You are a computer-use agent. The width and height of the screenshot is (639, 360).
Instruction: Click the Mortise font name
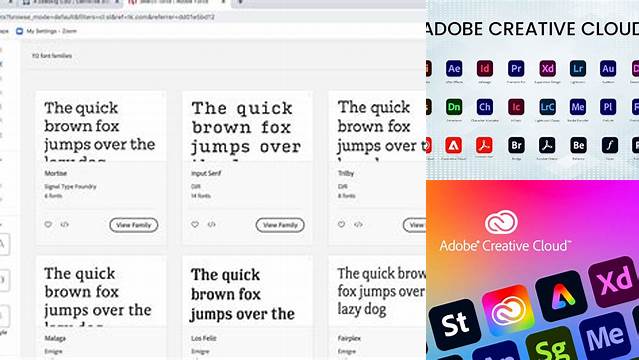[x=55, y=173]
